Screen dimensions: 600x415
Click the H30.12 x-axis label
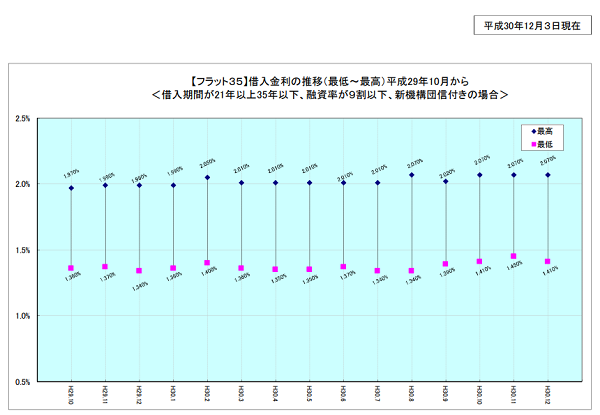[x=548, y=395]
